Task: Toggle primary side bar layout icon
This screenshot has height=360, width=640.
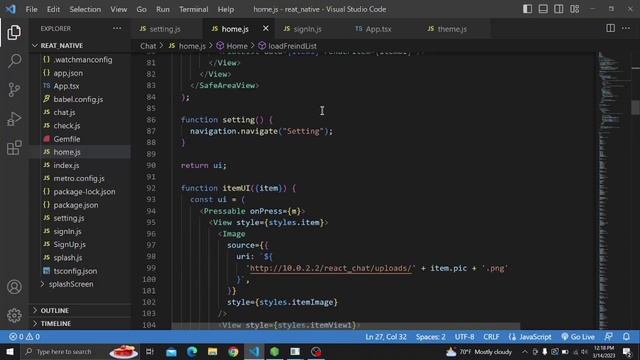Action: click(527, 9)
